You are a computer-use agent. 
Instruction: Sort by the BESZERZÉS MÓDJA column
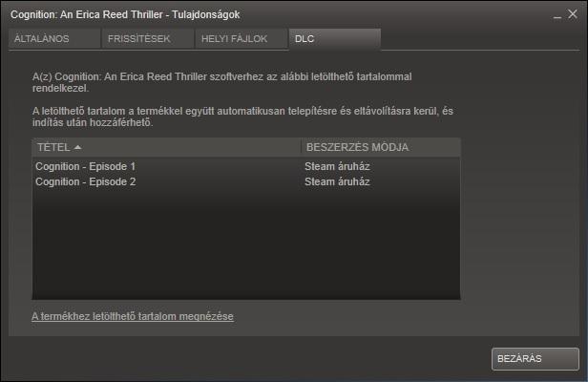coord(381,147)
